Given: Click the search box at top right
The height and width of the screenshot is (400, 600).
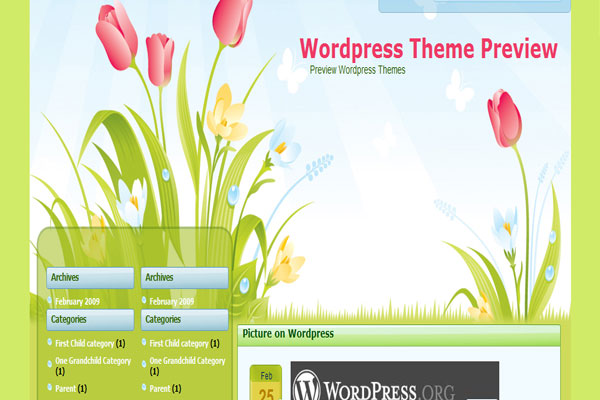Looking at the screenshot, I should coord(497,1).
